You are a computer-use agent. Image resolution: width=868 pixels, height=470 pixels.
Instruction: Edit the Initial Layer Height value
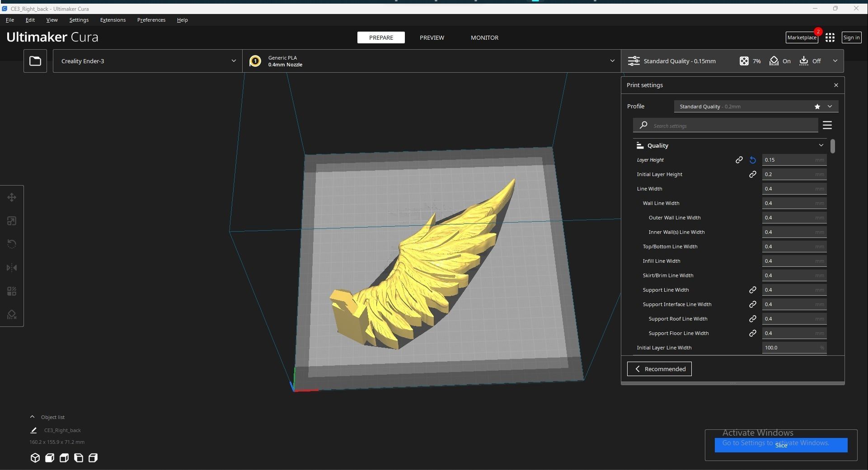point(794,174)
